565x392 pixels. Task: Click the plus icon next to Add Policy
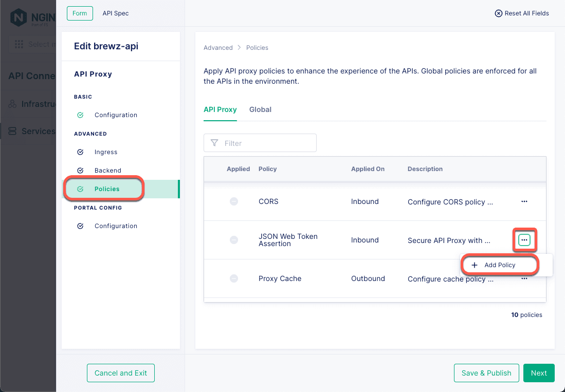(x=474, y=265)
